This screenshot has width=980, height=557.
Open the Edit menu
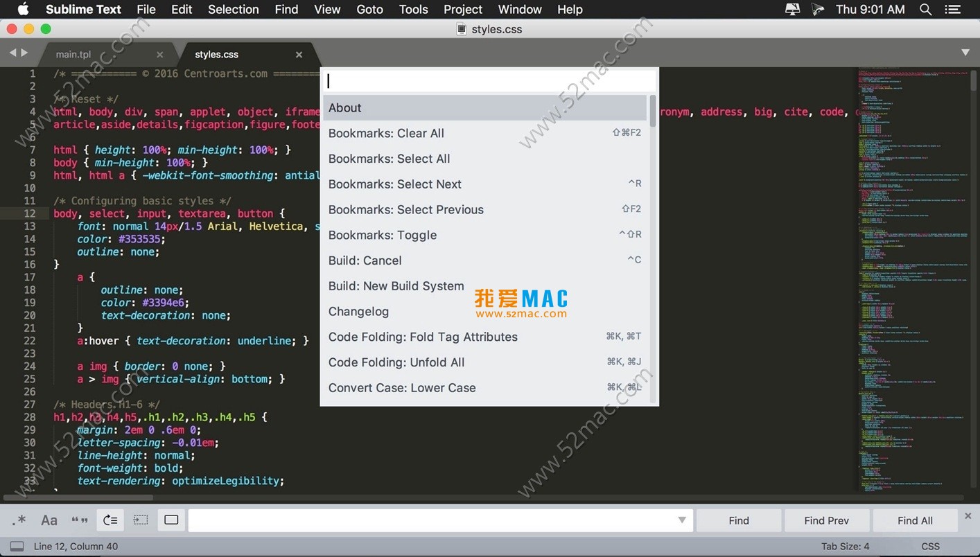tap(182, 9)
